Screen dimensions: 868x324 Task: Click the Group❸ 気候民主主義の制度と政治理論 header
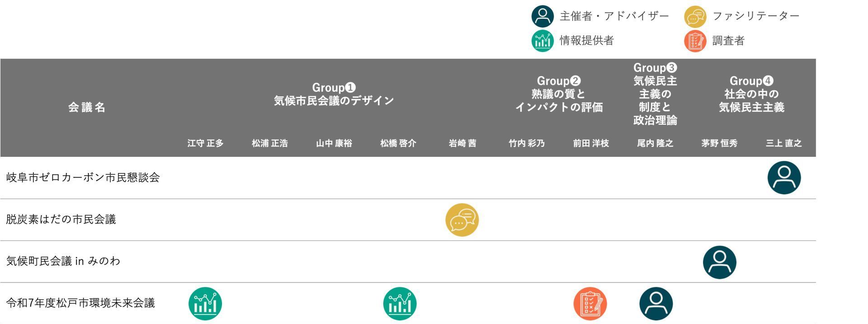655,94
